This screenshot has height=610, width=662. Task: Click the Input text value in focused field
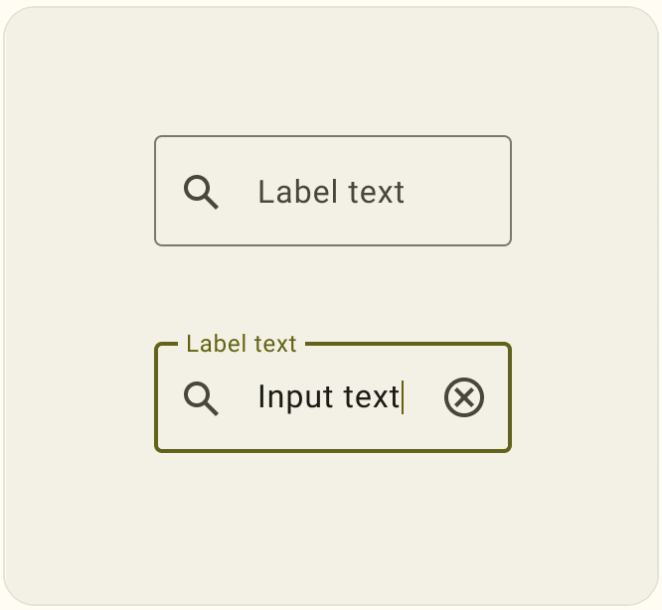[x=328, y=397]
